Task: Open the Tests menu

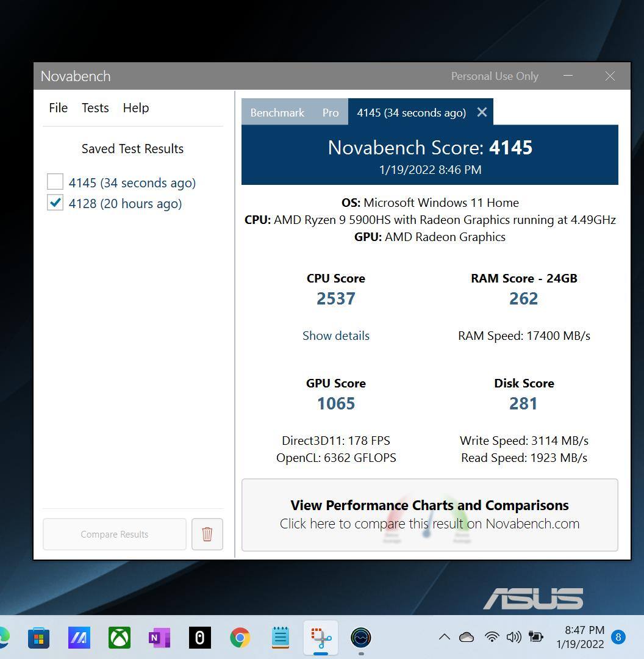Action: (x=95, y=108)
